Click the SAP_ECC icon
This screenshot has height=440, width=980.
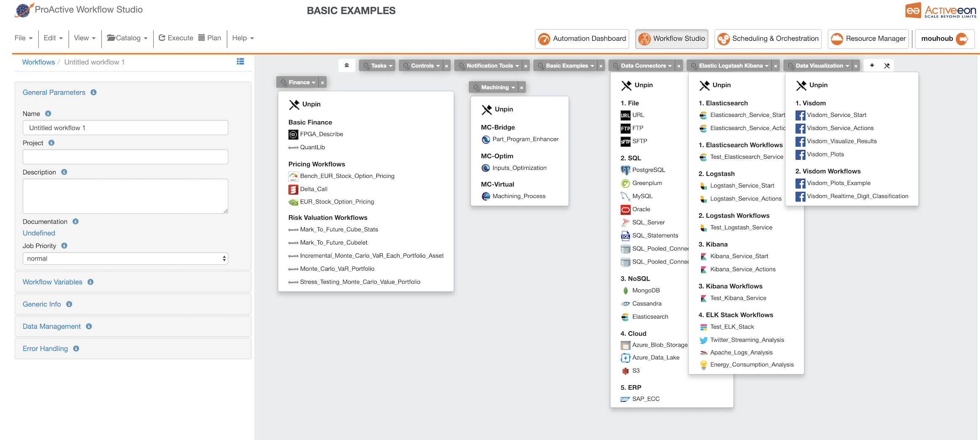coord(625,399)
